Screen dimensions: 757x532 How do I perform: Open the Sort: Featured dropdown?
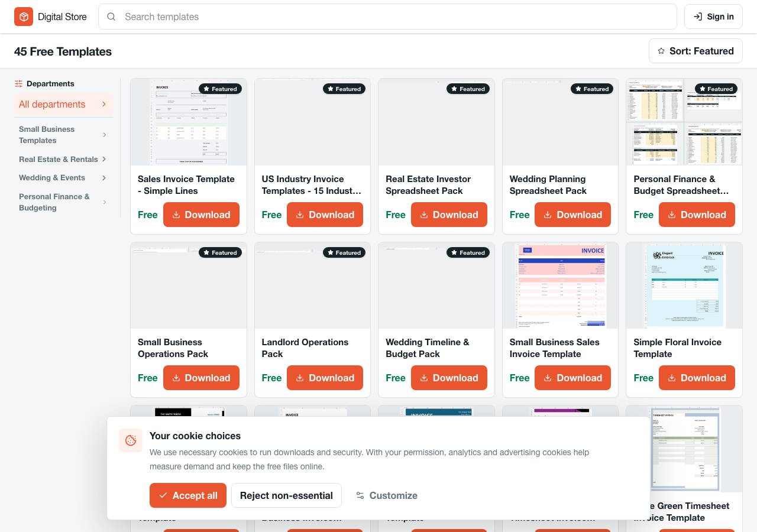(x=695, y=51)
